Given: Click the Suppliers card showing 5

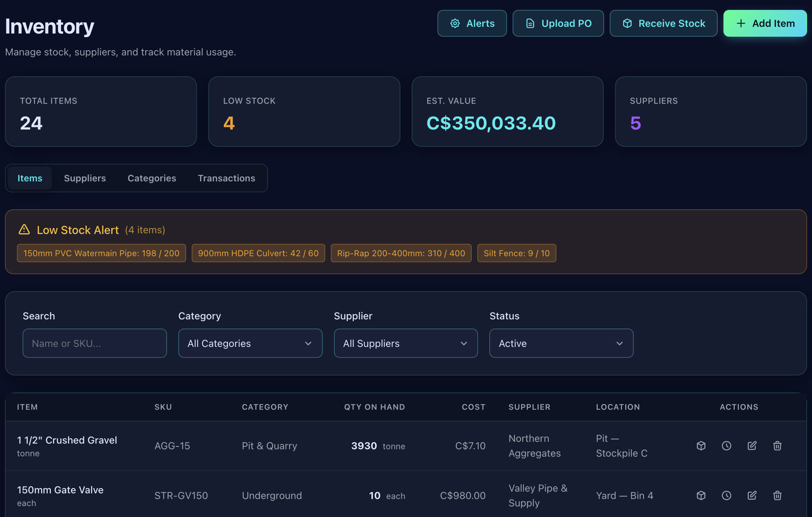Looking at the screenshot, I should 711,111.
